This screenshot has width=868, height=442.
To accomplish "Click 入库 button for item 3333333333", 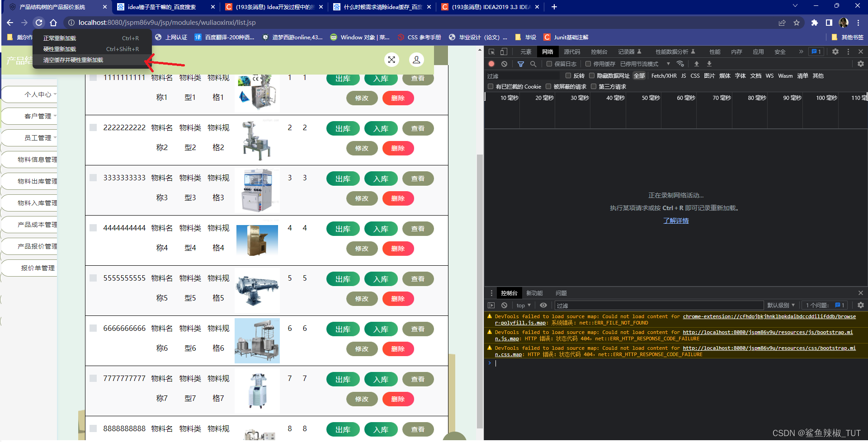I will [381, 179].
